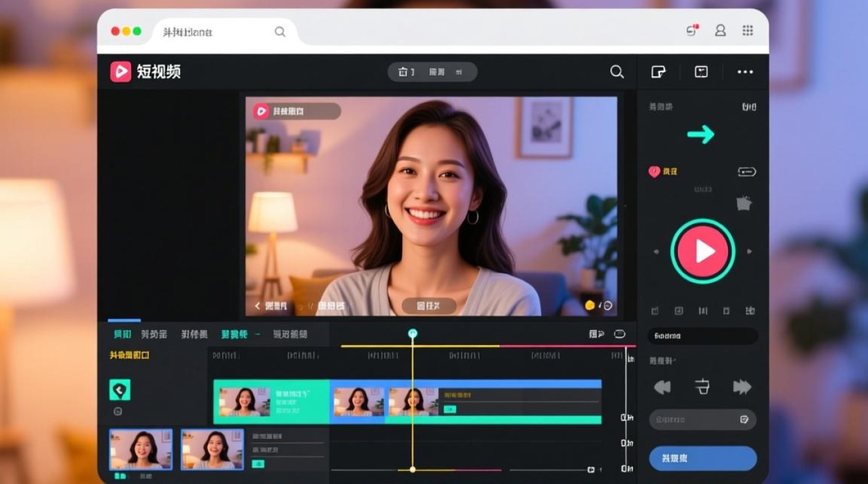
Task: Open the browser user profile icon
Action: point(720,30)
